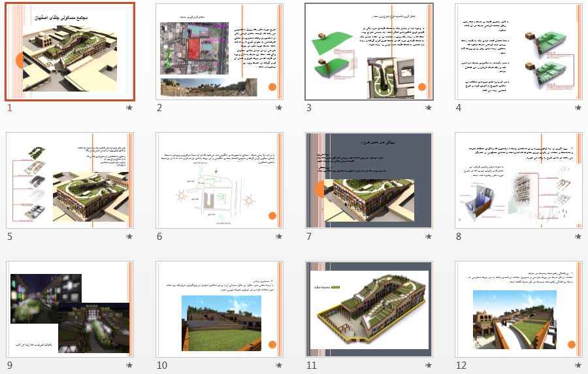Open slide 3 with the green terrain diagrams

(x=369, y=52)
